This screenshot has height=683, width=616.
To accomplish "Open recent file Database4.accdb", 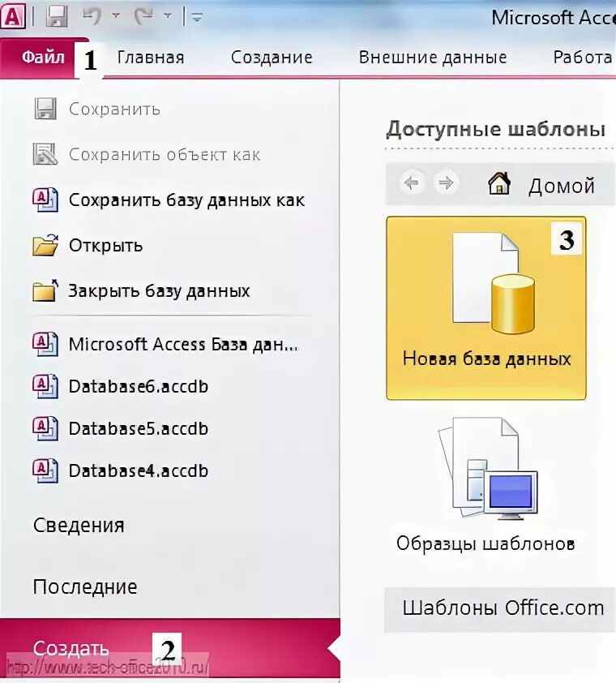I will tap(139, 470).
